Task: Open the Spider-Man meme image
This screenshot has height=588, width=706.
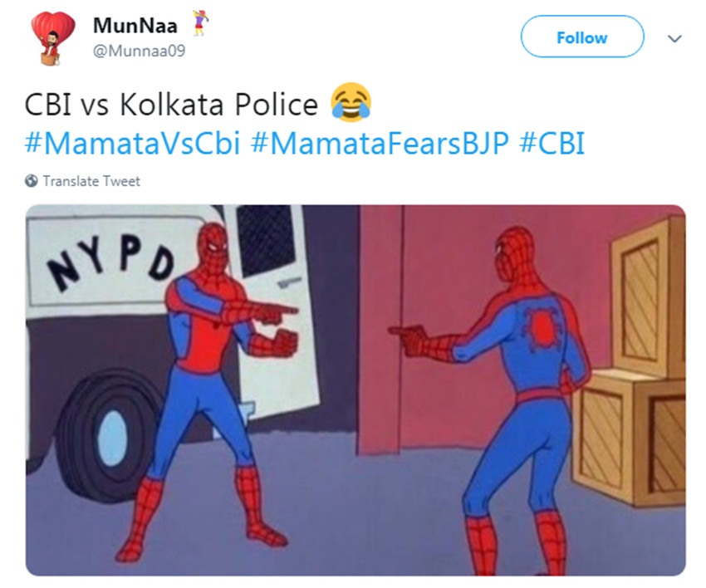Action: (355, 390)
